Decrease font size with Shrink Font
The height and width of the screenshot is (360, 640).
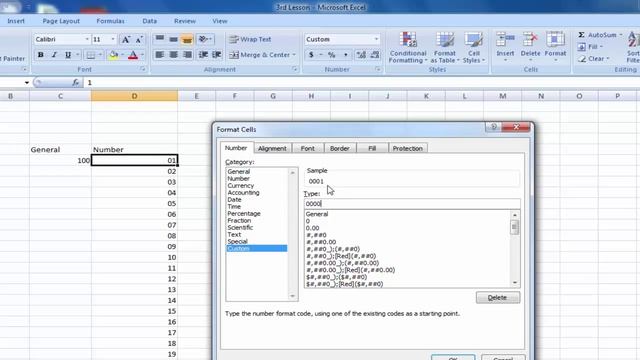[139, 40]
